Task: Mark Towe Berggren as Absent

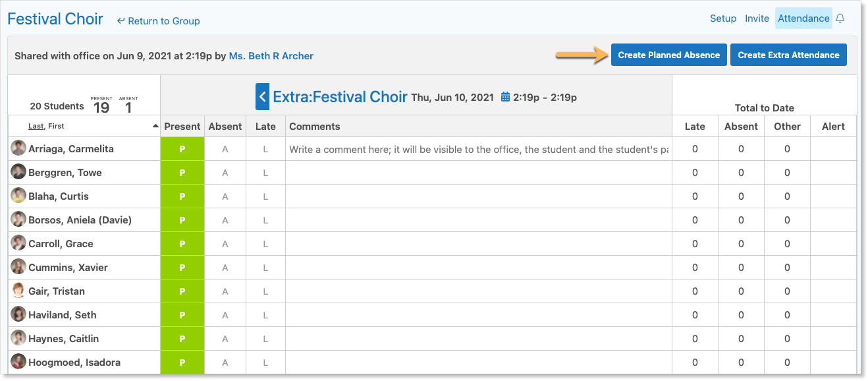Action: (x=225, y=173)
